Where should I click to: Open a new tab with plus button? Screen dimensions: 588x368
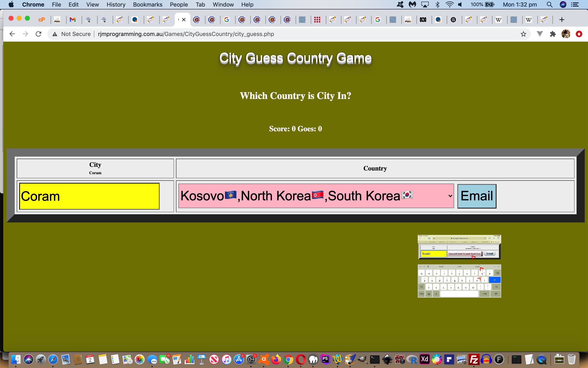(562, 20)
